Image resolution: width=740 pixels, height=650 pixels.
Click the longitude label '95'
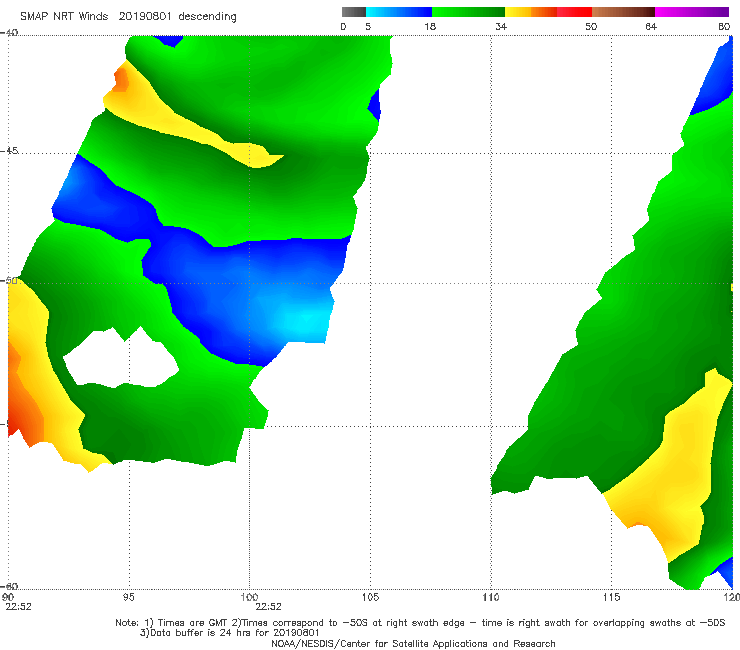click(128, 597)
